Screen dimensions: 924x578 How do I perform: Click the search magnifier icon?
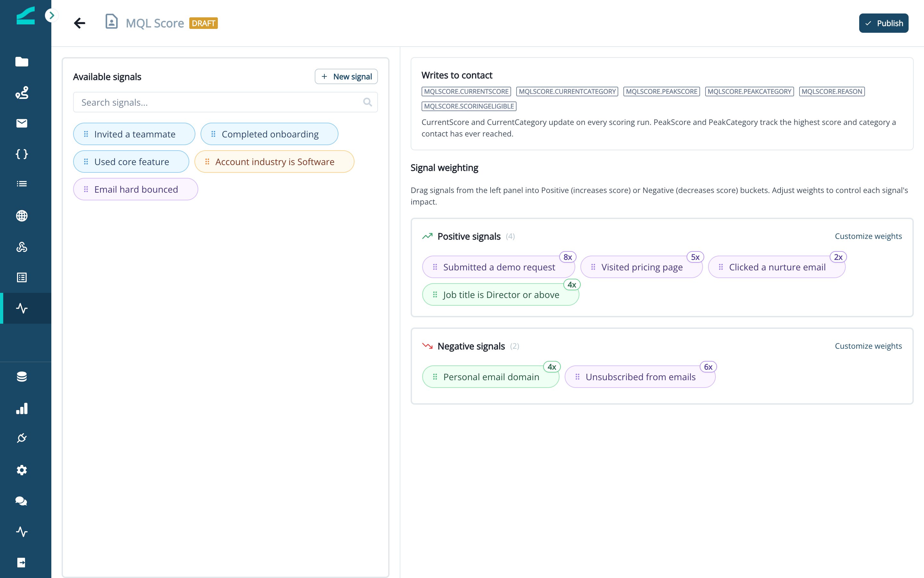pos(367,102)
